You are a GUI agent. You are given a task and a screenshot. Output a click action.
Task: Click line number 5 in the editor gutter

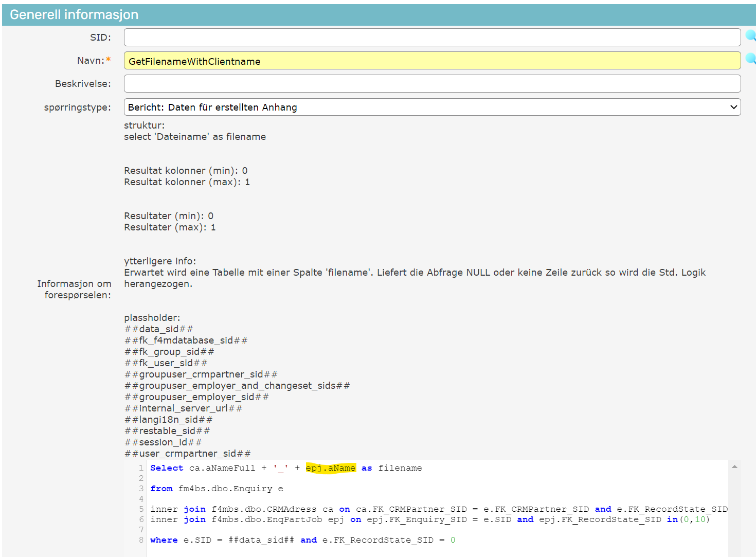coord(141,509)
